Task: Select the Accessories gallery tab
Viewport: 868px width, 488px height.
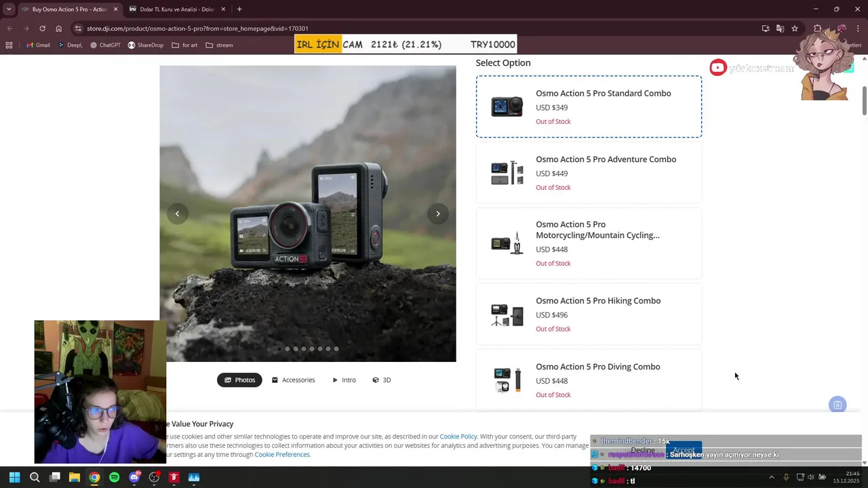Action: (293, 380)
